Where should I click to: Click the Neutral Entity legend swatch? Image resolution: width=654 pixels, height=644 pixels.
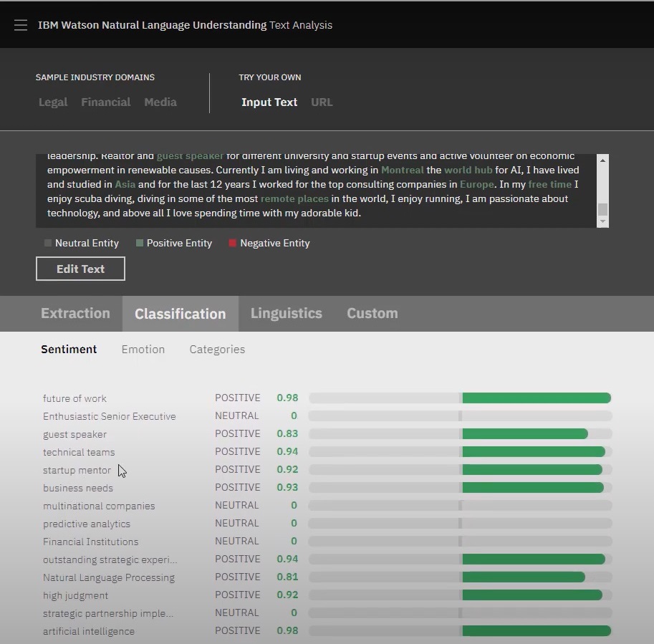[48, 243]
